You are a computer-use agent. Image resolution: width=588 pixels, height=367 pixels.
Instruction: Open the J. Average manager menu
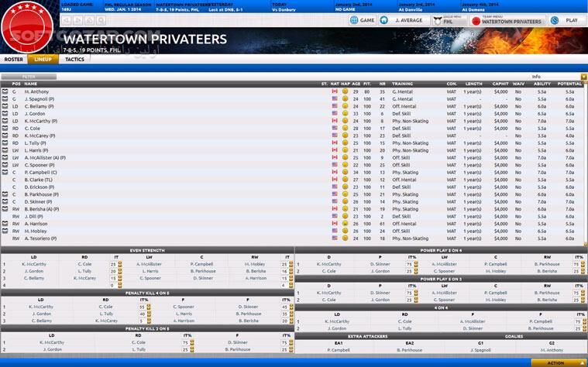pos(404,20)
